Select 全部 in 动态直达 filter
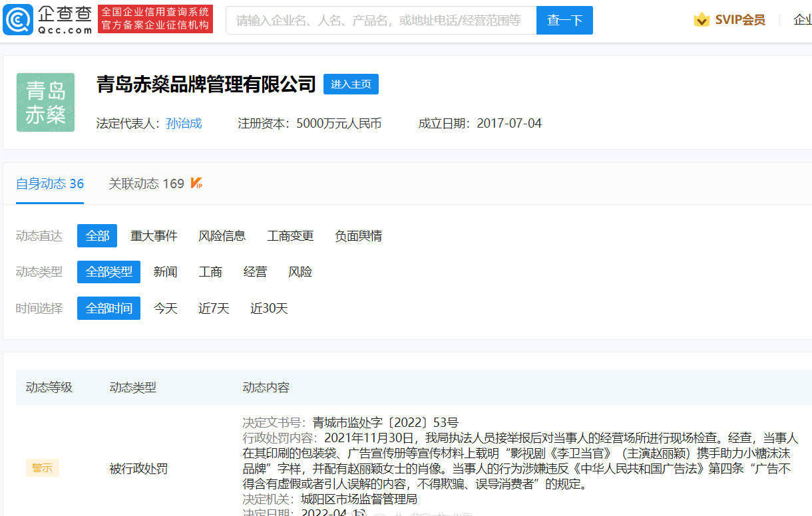The width and height of the screenshot is (812, 516). pyautogui.click(x=97, y=236)
